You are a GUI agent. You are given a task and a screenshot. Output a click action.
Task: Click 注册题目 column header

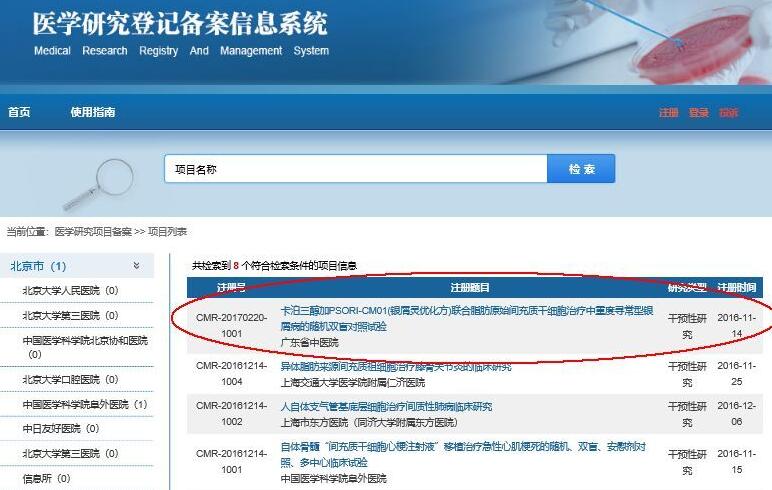coord(470,288)
